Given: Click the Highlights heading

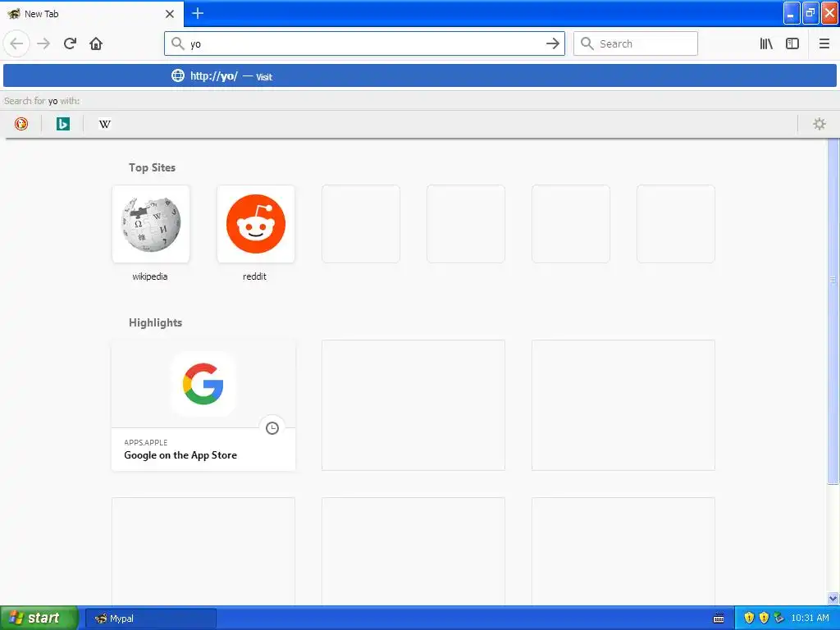Looking at the screenshot, I should 155,322.
